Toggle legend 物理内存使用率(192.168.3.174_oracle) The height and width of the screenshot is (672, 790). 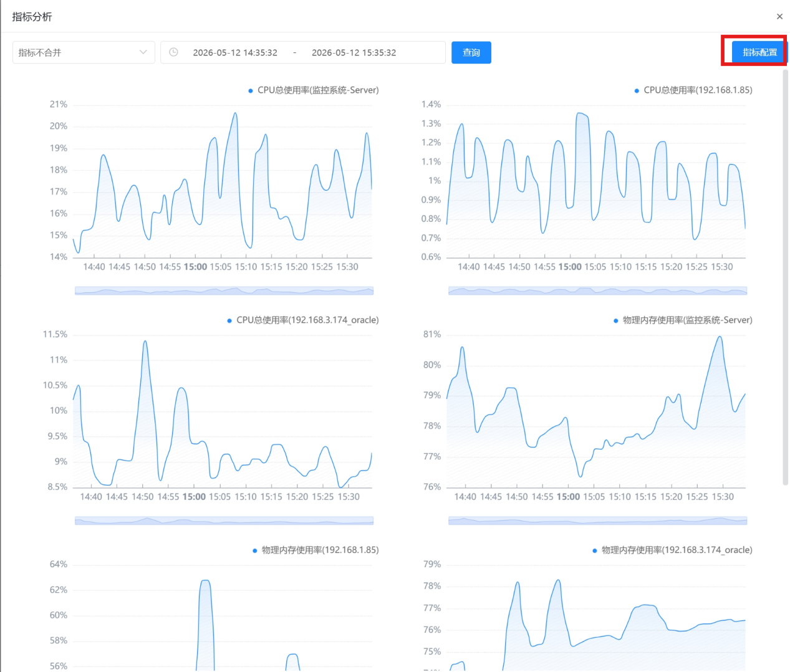point(672,550)
